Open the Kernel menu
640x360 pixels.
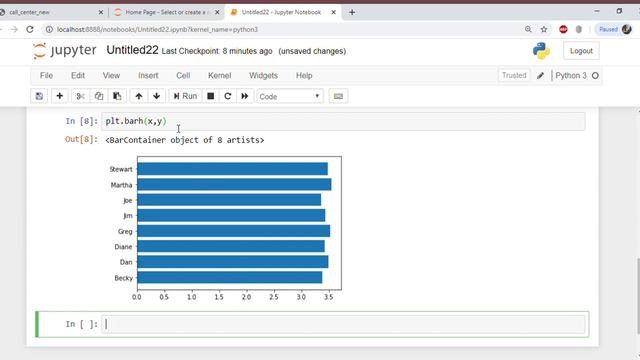(220, 76)
